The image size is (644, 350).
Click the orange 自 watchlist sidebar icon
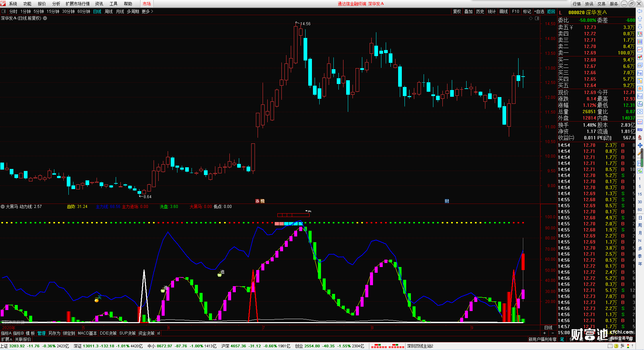[640, 88]
